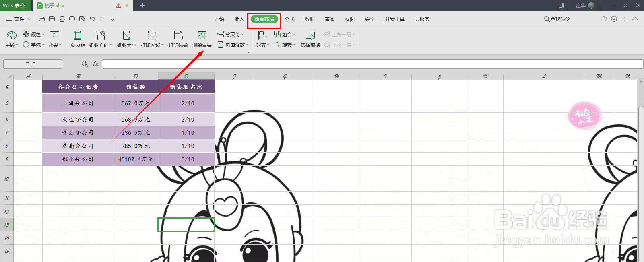644x262 pixels.
Task: Switch to the 开发工具 tab
Action: [x=395, y=19]
